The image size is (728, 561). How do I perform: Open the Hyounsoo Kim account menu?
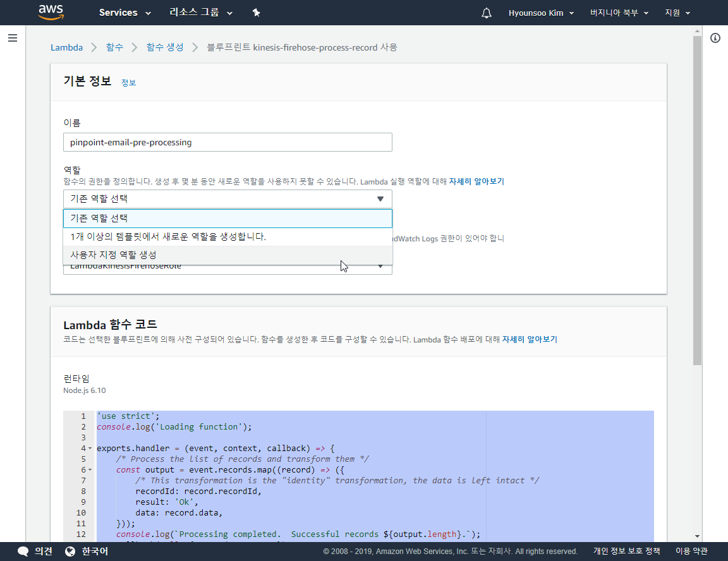[541, 13]
